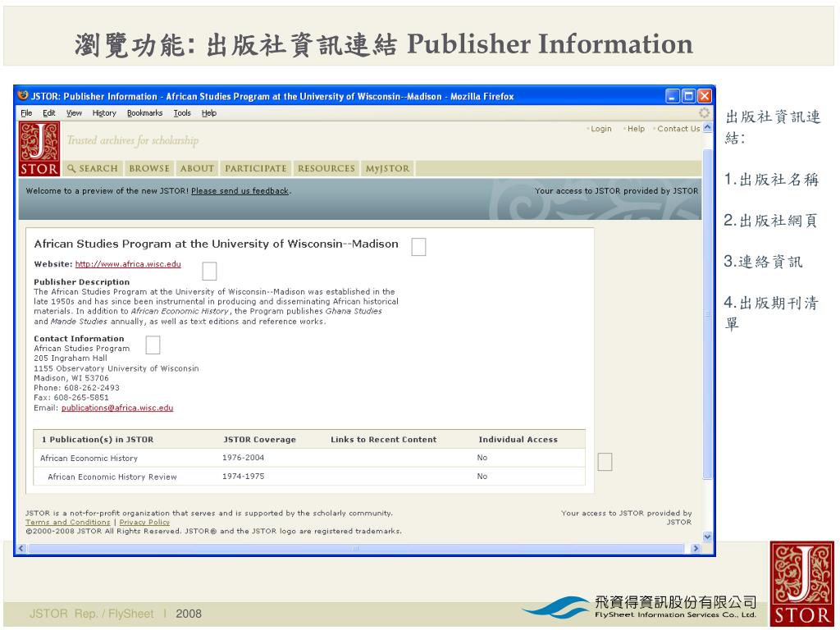Open the Edit menu
The image size is (840, 630).
[x=48, y=113]
